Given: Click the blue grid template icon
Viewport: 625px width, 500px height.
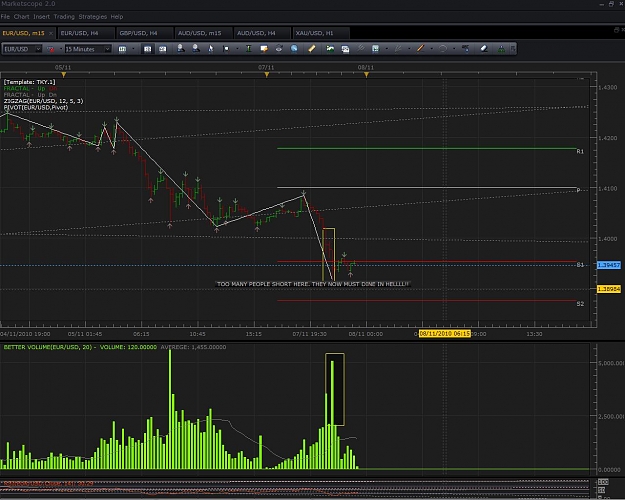Looking at the screenshot, I should point(375,49).
